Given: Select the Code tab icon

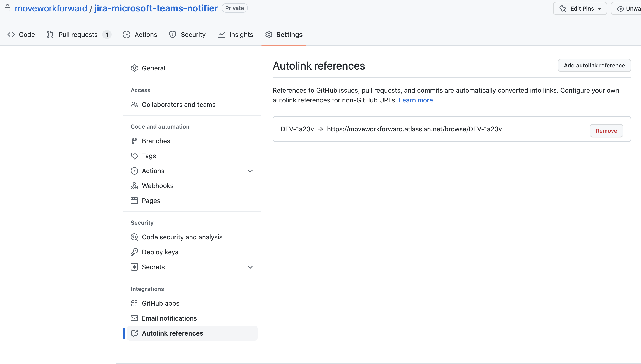Looking at the screenshot, I should (11, 35).
